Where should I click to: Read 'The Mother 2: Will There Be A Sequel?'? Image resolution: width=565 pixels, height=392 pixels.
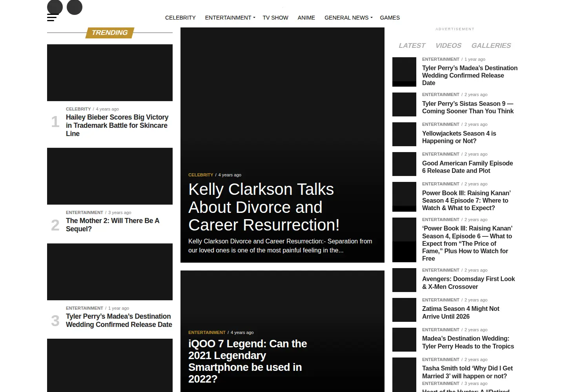click(x=113, y=225)
